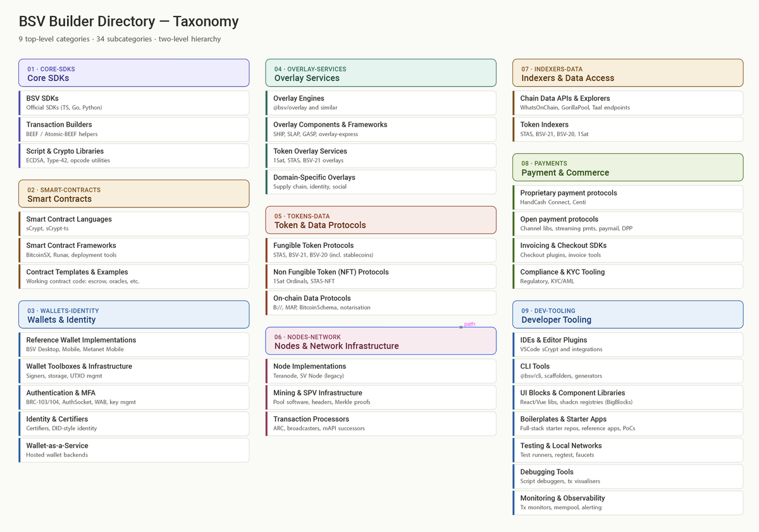Select the Proprietary payment protocols card

(628, 197)
